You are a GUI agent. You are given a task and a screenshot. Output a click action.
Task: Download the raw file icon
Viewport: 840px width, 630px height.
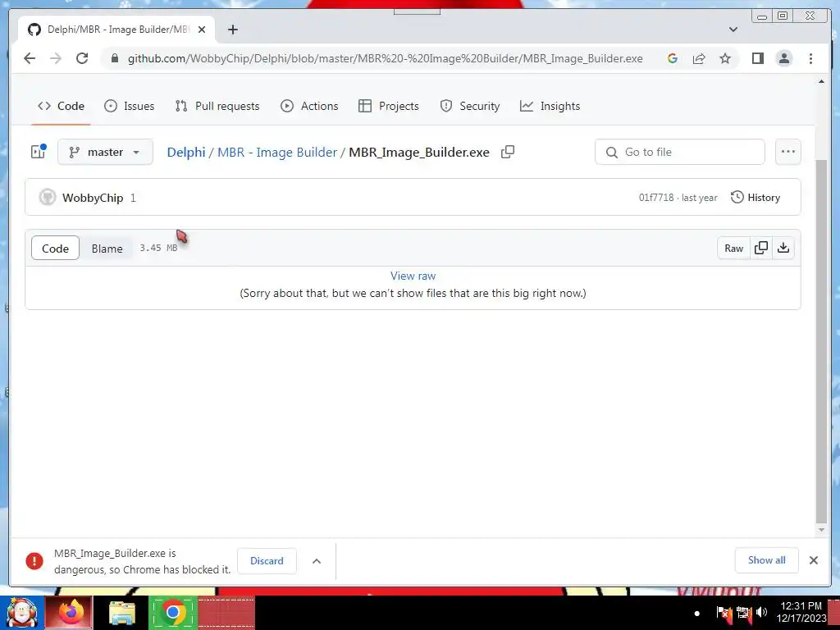[783, 248]
